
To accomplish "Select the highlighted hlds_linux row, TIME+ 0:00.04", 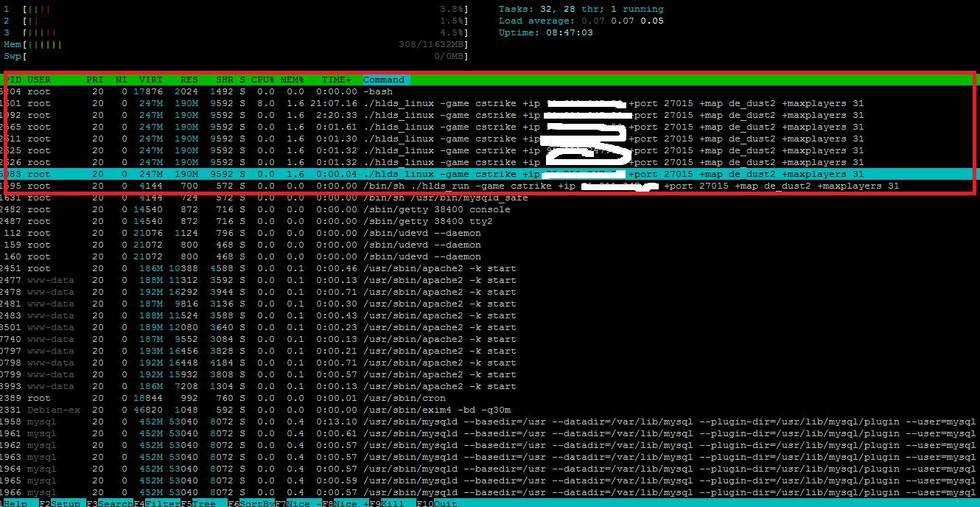I will (490, 174).
